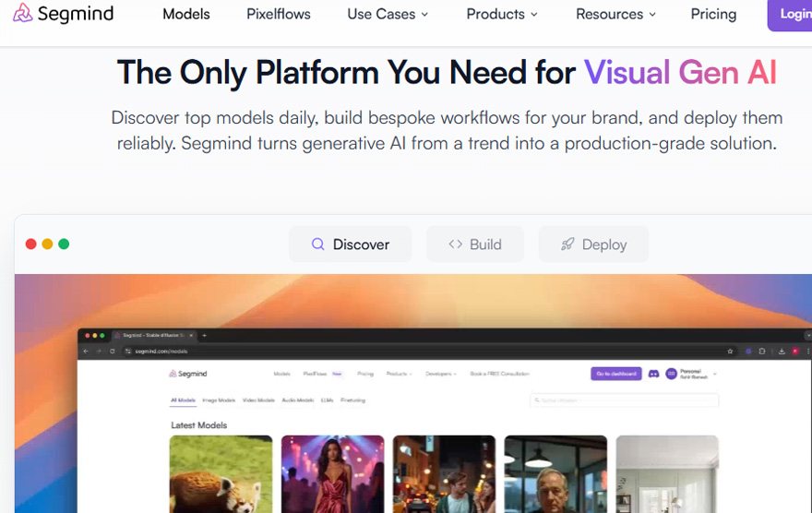Select 'All Models' tab in demo page

point(184,400)
